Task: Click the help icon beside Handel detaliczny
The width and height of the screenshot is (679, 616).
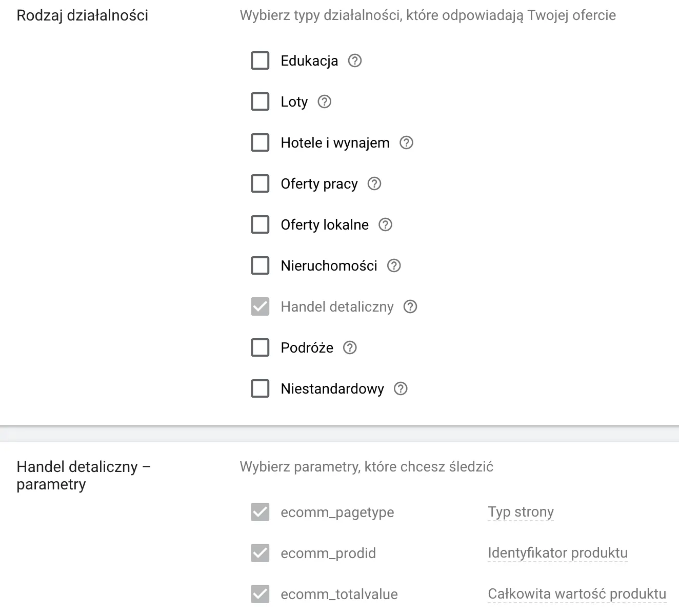Action: (x=410, y=307)
